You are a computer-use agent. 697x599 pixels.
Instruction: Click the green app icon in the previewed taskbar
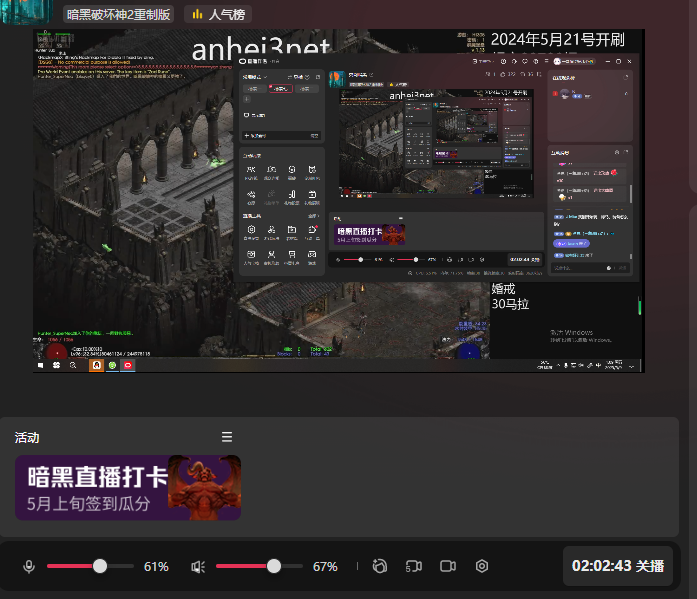click(112, 365)
